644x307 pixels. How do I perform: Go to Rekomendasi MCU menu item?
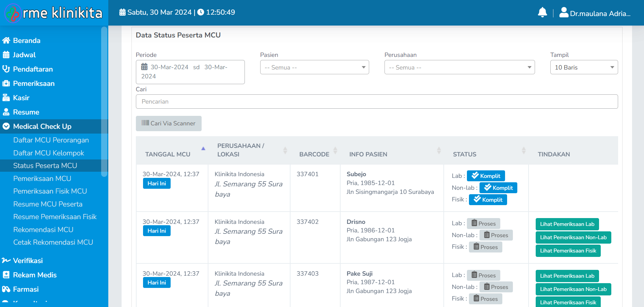[x=43, y=230]
